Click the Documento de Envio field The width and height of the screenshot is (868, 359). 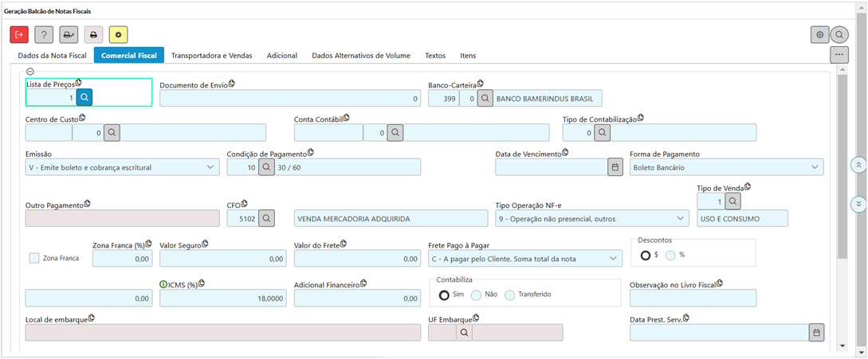(290, 99)
